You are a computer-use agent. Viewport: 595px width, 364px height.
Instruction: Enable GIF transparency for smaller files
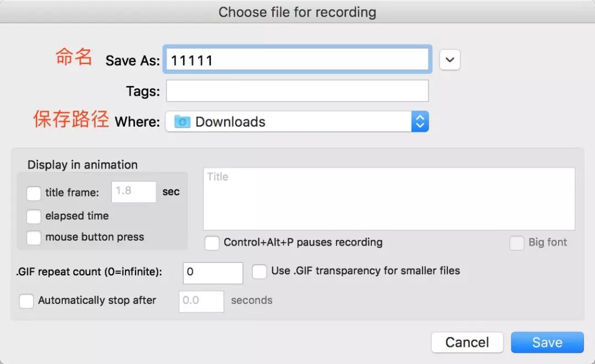click(x=259, y=271)
